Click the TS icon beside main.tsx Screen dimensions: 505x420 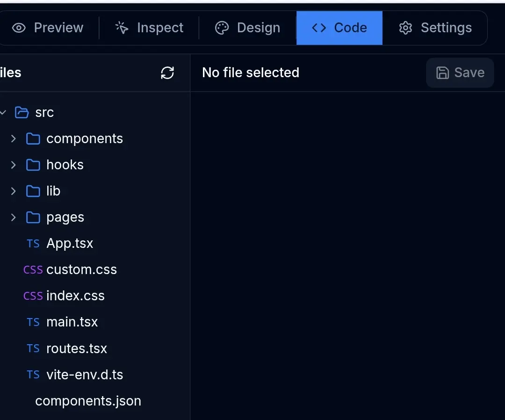coord(33,322)
